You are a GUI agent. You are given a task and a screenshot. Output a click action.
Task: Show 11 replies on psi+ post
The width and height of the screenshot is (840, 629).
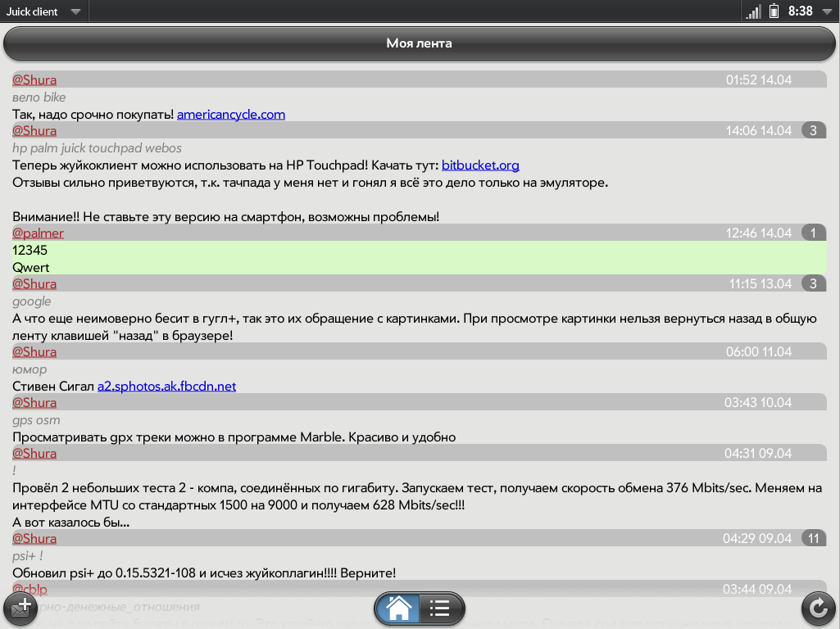(813, 538)
